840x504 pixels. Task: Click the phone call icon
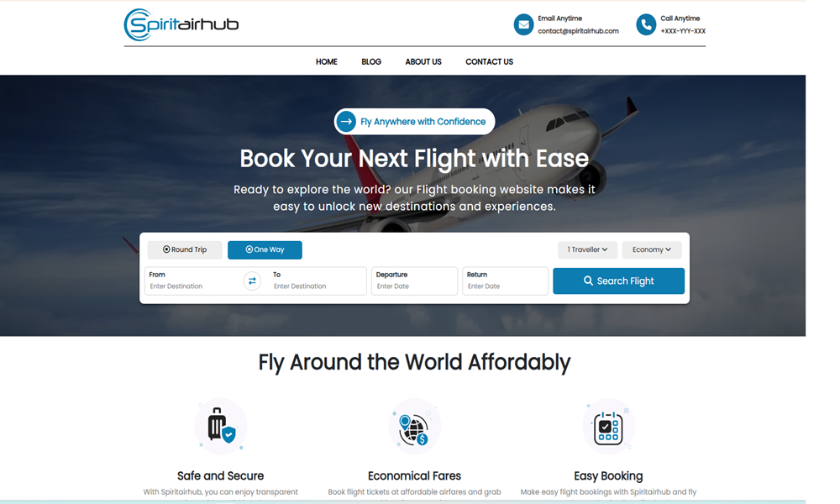click(x=646, y=24)
